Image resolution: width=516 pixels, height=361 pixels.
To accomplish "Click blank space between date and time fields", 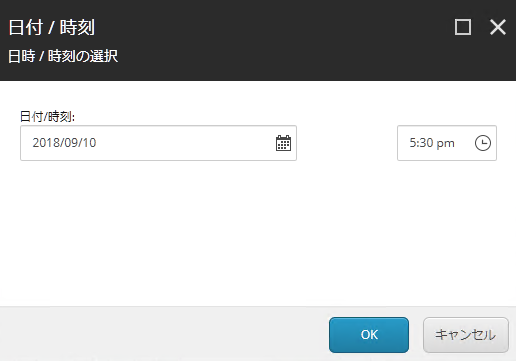I will pyautogui.click(x=347, y=143).
